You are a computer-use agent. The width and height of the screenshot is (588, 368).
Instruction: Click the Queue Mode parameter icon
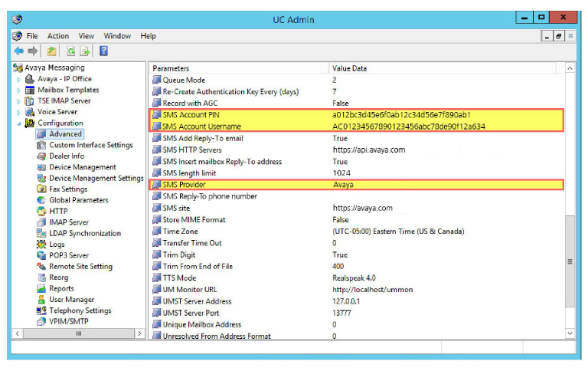[156, 80]
